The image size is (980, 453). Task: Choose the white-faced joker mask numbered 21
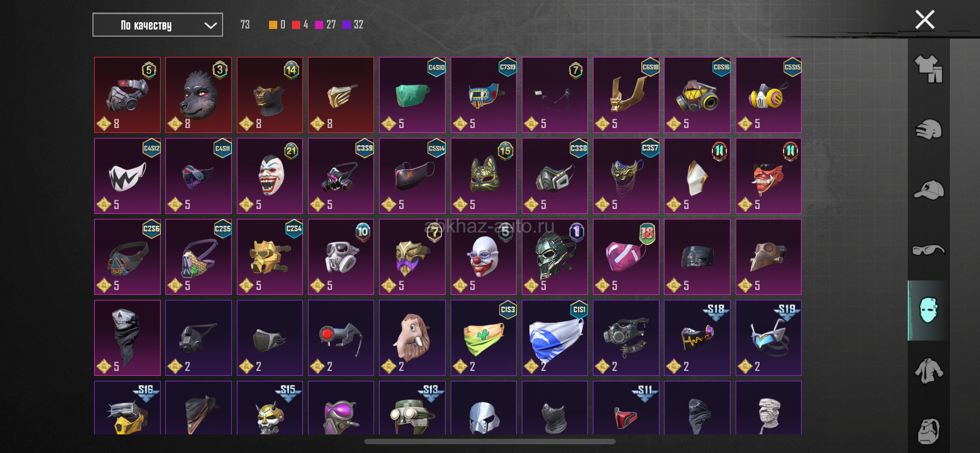tap(270, 176)
